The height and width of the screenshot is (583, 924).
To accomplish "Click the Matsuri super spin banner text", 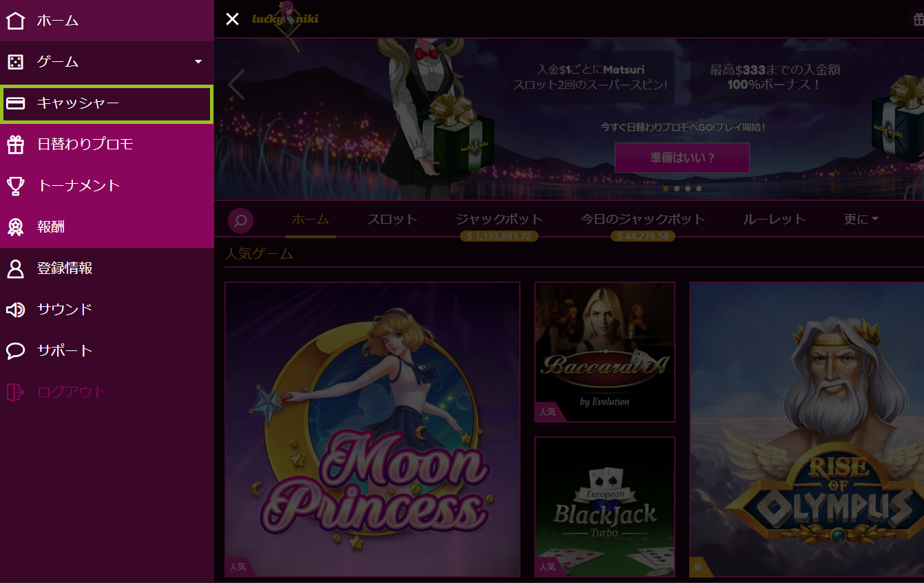I will (591, 77).
